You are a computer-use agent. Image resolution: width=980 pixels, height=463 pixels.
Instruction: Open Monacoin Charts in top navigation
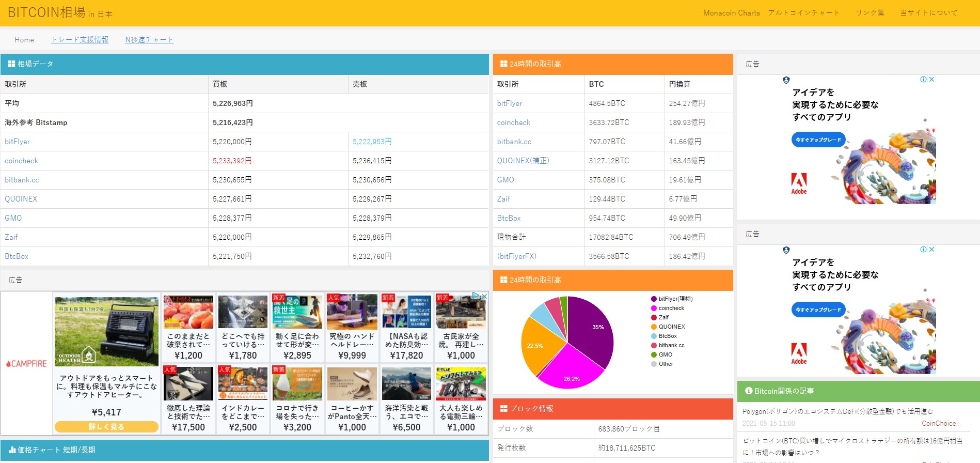pos(731,13)
